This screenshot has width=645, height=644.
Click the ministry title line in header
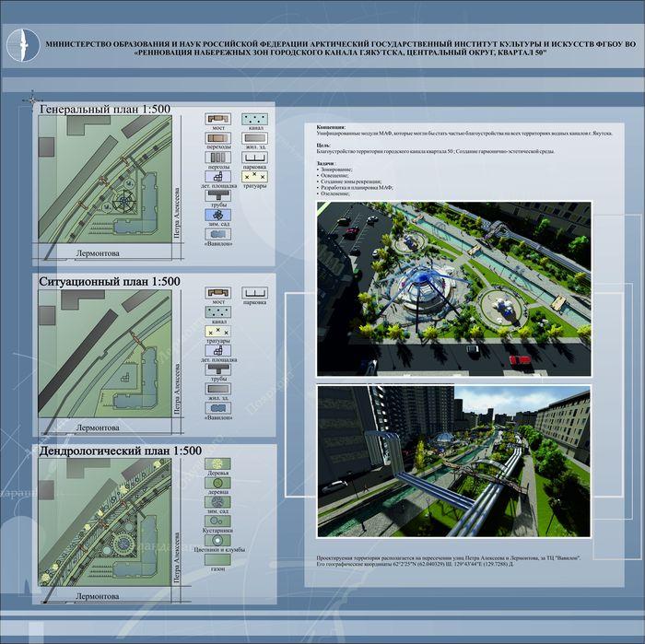(341, 43)
